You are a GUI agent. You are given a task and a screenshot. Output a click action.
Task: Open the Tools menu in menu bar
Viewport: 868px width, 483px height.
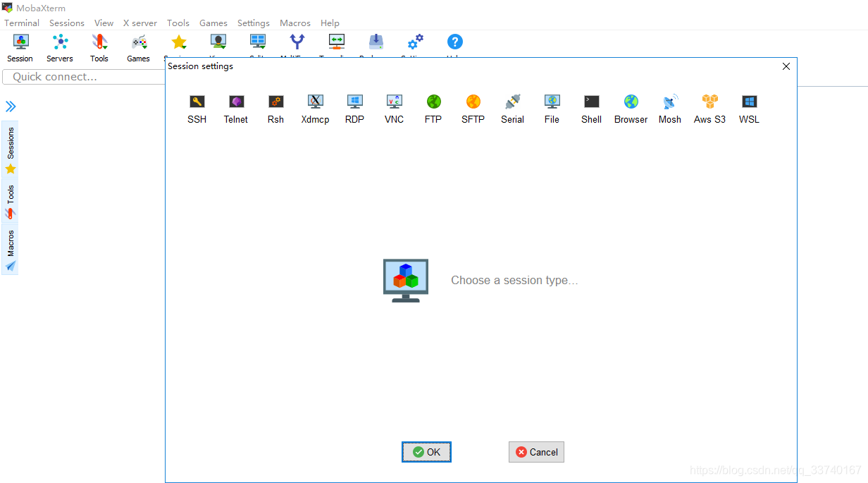178,23
